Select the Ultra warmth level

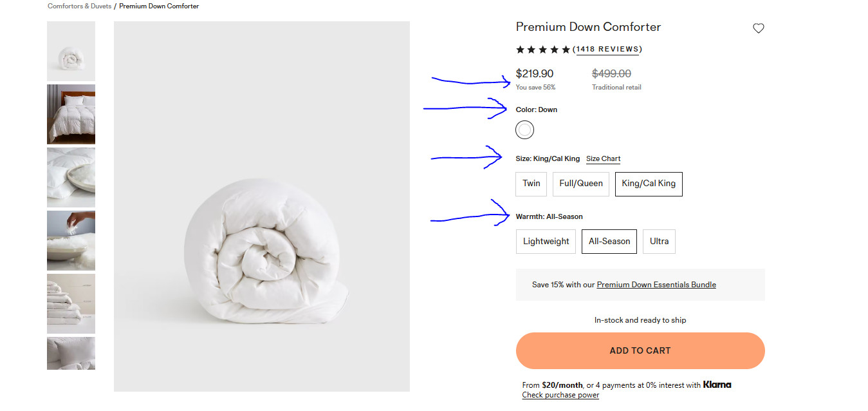pyautogui.click(x=659, y=241)
